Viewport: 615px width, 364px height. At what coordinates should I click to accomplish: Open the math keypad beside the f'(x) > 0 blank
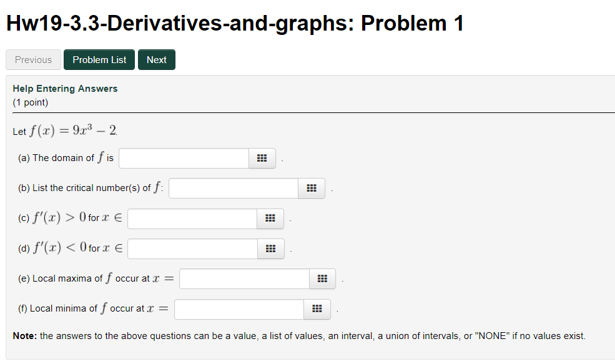(x=270, y=219)
